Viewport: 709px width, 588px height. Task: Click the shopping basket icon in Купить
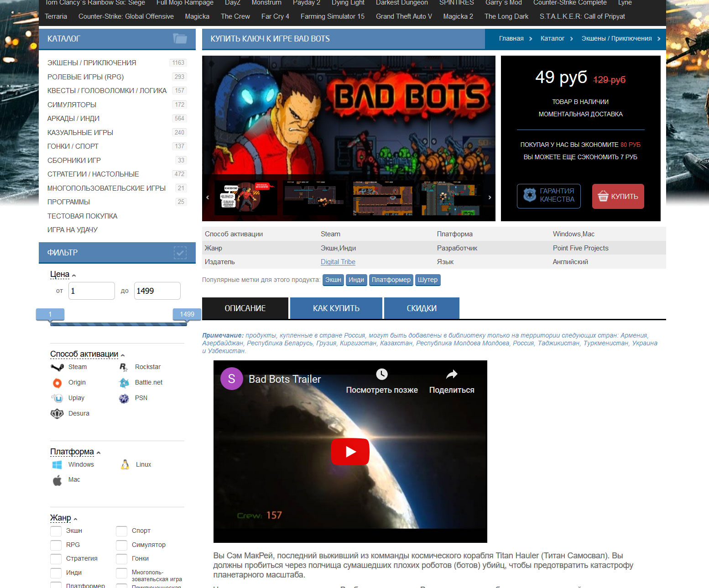(x=603, y=196)
